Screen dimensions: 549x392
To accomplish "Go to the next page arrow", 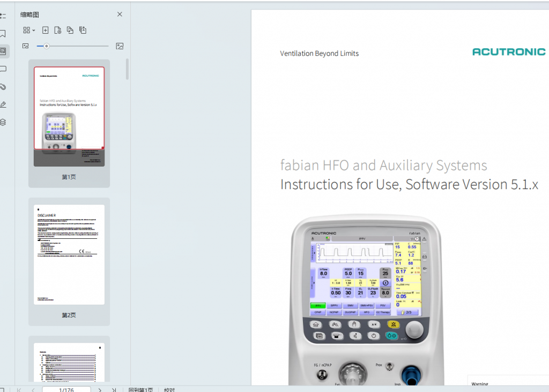I will pos(100,389).
